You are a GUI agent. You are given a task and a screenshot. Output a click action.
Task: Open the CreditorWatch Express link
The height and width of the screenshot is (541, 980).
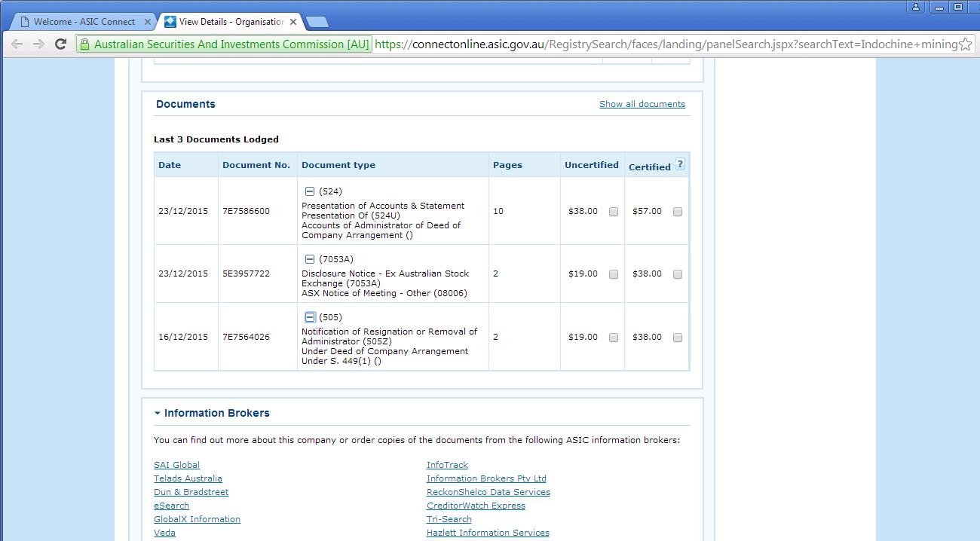pyautogui.click(x=476, y=506)
